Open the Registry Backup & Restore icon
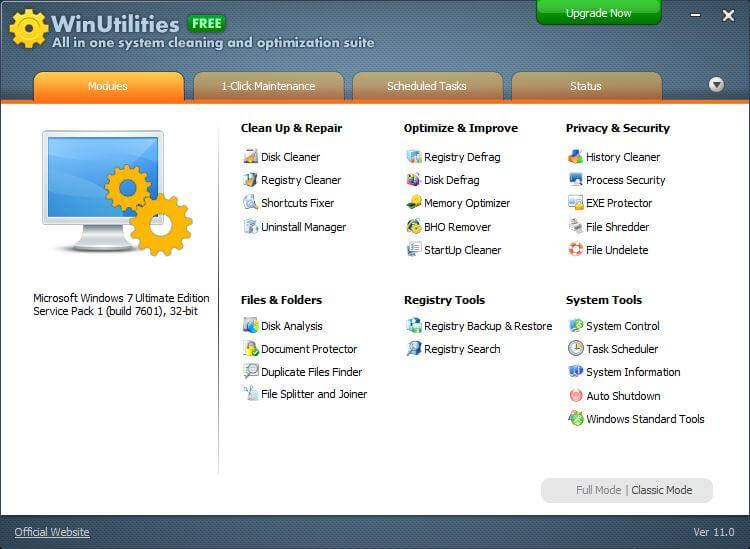750x549 pixels. [413, 326]
